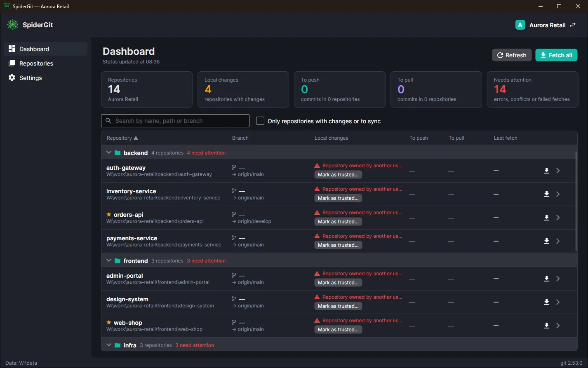588x368 pixels.
Task: Open the Dashboard page in sidebar
Action: tap(46, 49)
